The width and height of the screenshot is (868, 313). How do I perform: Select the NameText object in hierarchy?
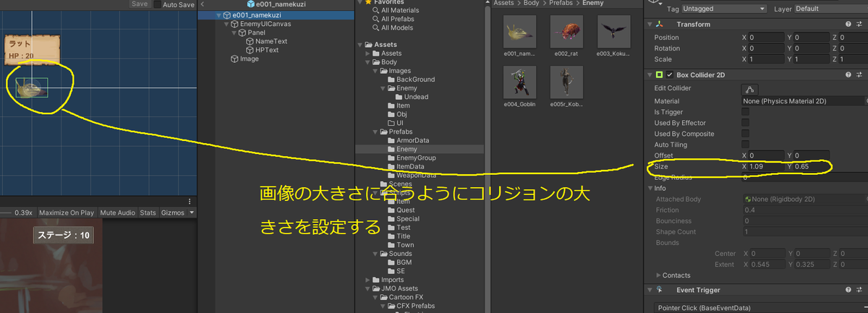pyautogui.click(x=266, y=41)
